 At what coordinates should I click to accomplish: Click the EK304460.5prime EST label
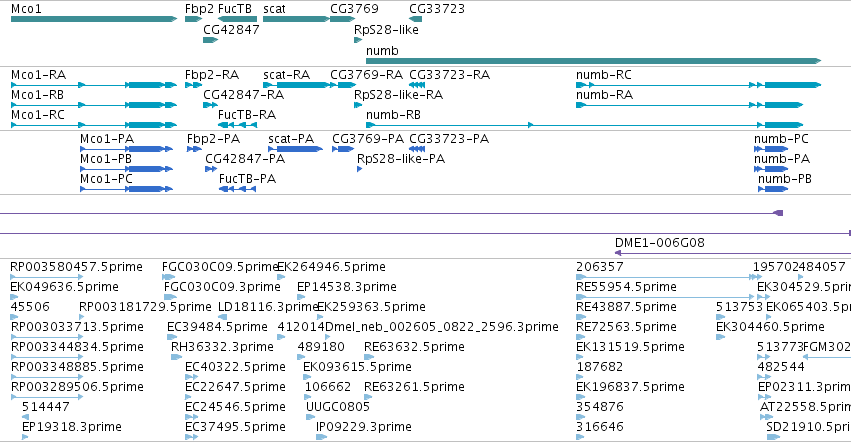tap(771, 327)
